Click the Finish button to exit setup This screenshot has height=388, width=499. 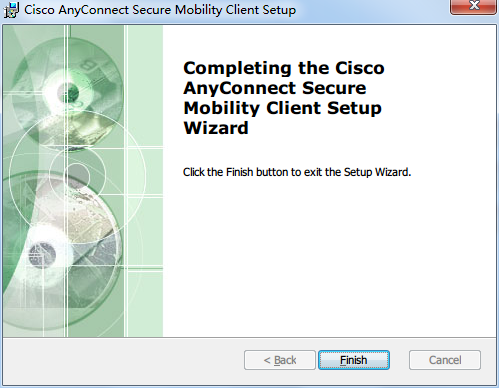point(354,360)
